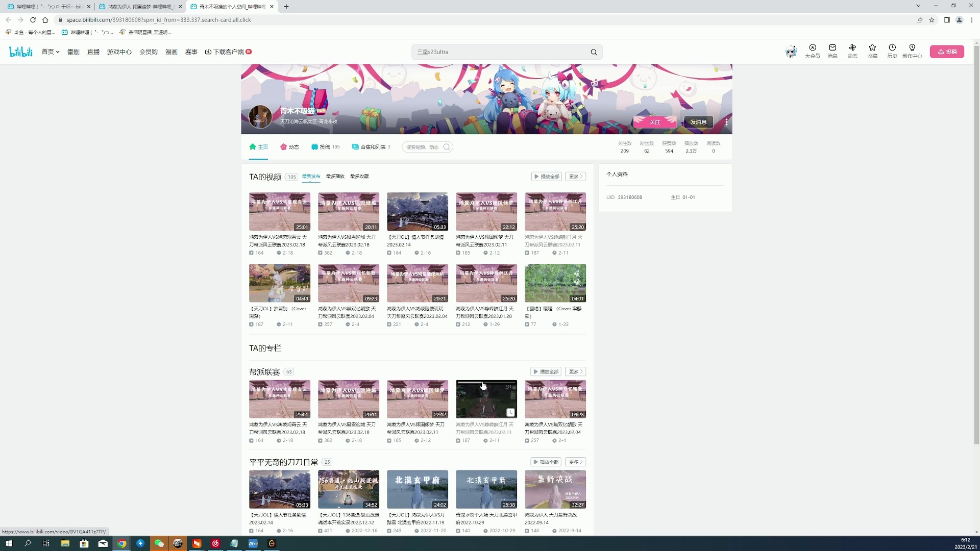
Task: Click the search magnifier in top search bar
Action: pyautogui.click(x=594, y=52)
